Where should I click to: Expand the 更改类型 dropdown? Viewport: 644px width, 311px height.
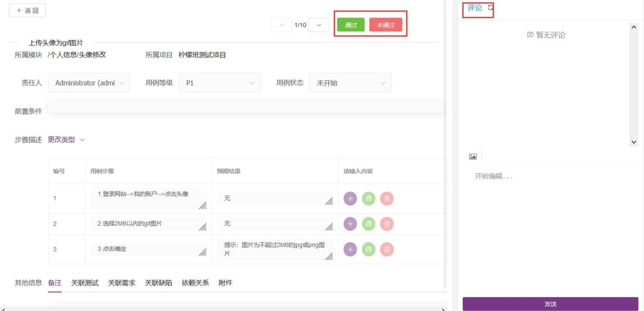pyautogui.click(x=66, y=140)
